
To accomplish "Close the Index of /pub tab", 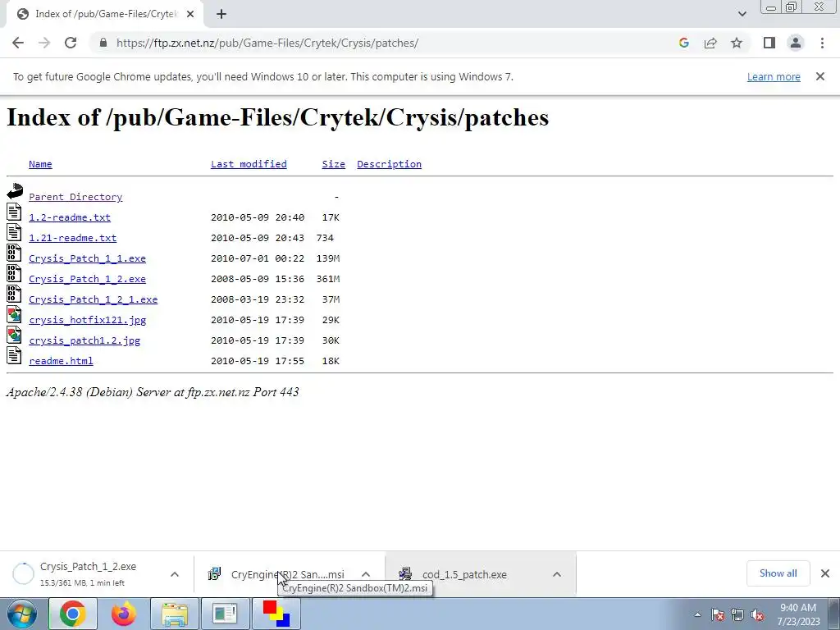I will 190,15.
